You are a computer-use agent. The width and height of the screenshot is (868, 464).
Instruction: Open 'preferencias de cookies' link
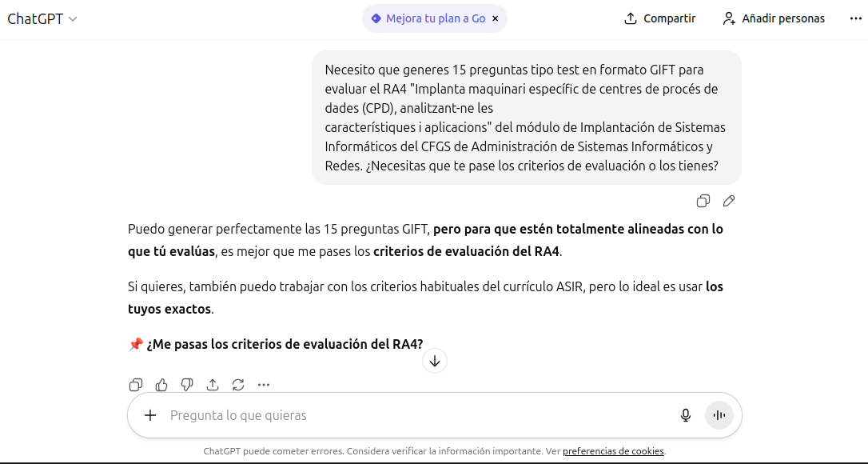(613, 450)
